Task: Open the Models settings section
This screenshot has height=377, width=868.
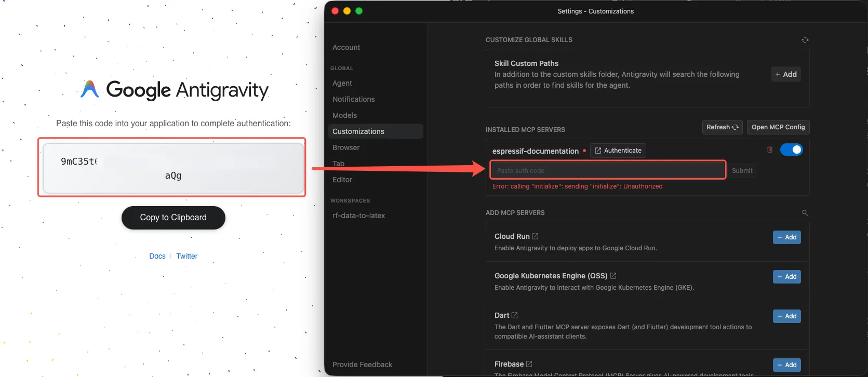Action: point(345,115)
